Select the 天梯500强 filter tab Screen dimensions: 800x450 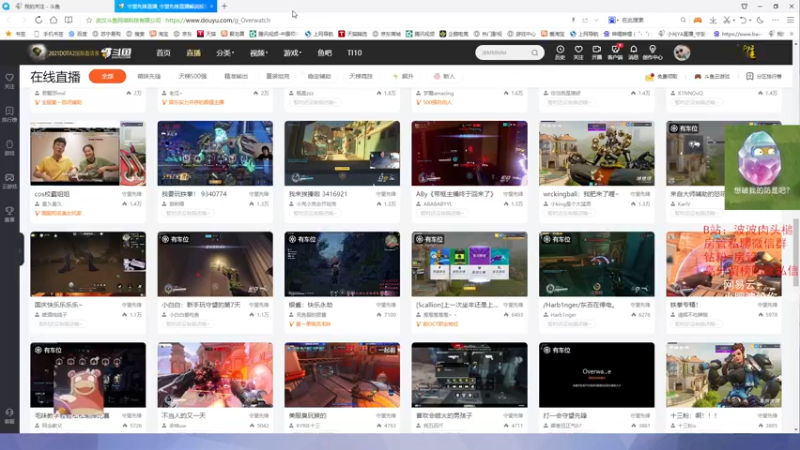(192, 76)
